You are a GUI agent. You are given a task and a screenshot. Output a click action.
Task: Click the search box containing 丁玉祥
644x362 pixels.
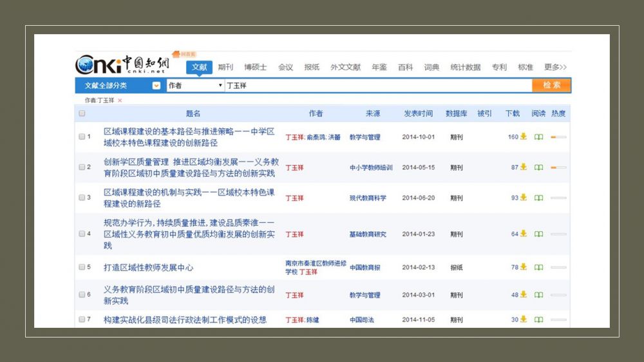click(x=377, y=86)
